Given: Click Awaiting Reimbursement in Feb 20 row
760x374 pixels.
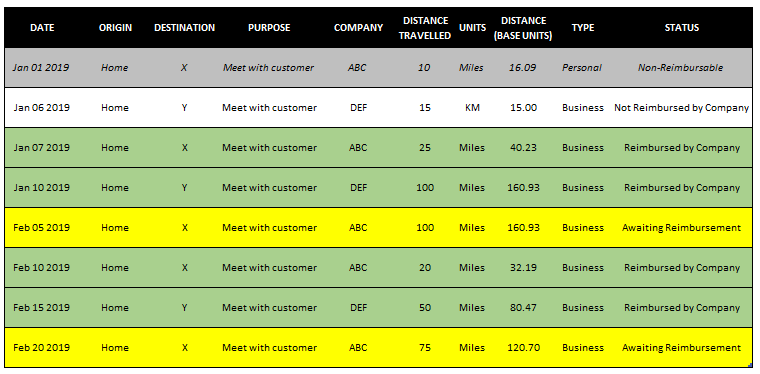Looking at the screenshot, I should coord(681,347).
